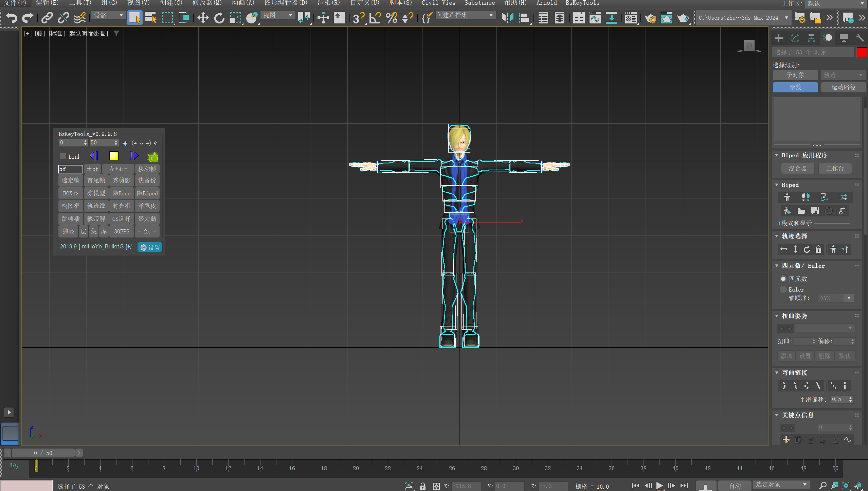The height and width of the screenshot is (491, 868).
Task: Click the Mirror tool icon
Action: tap(508, 17)
